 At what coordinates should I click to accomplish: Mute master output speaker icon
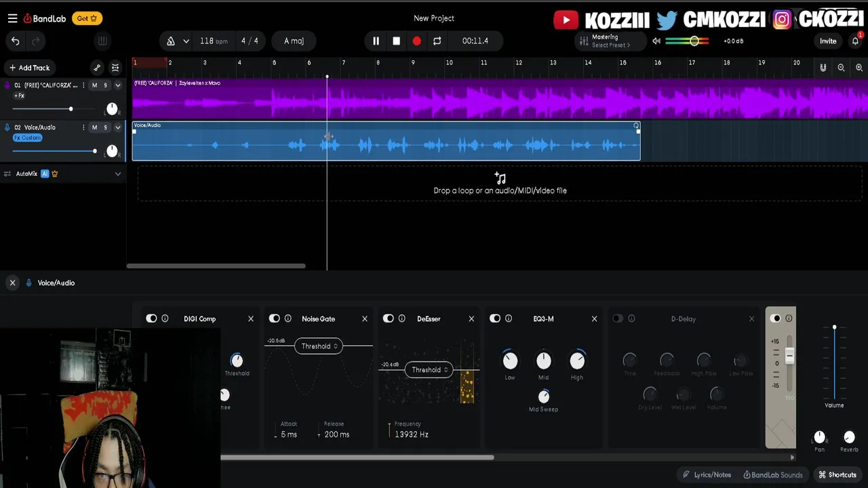click(x=656, y=41)
